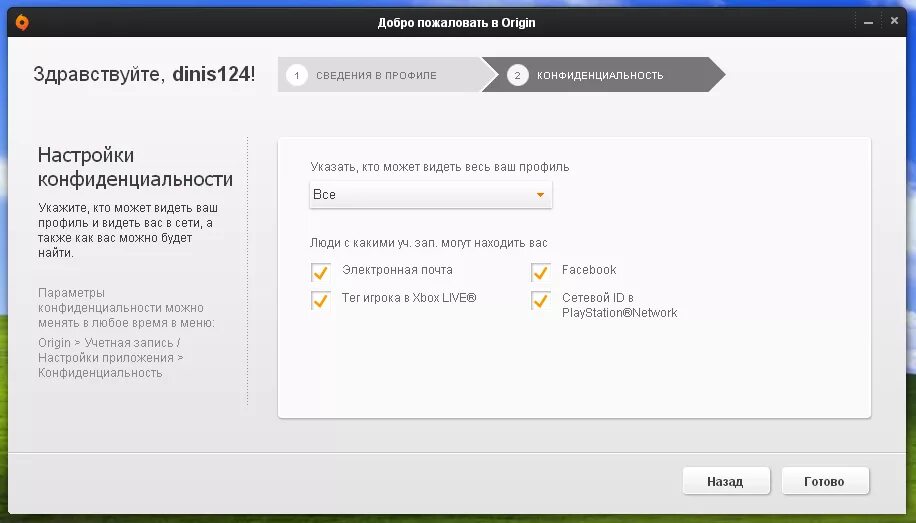Click the username dinis124 text

pos(211,74)
